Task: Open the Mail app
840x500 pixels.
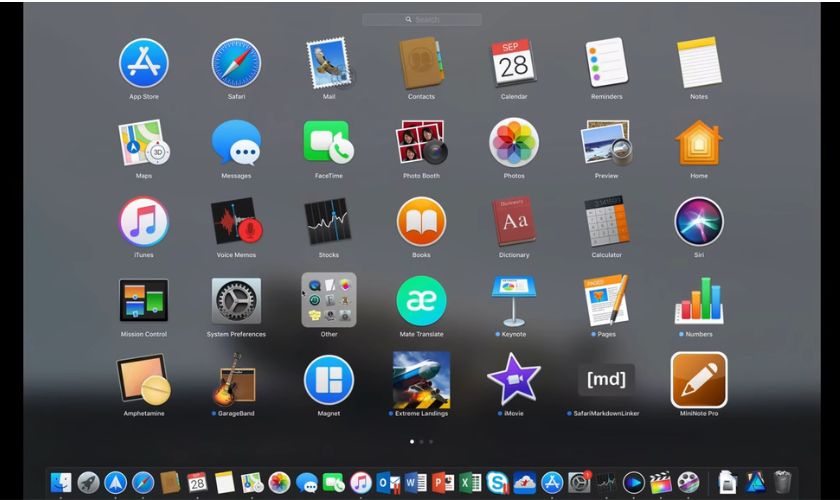Action: pos(329,63)
